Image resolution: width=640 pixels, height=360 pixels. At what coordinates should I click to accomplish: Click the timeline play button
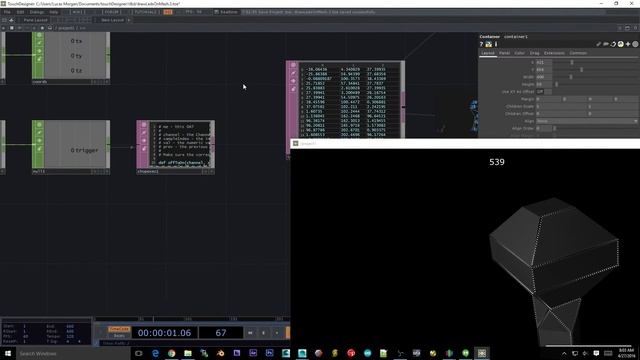coord(277,333)
